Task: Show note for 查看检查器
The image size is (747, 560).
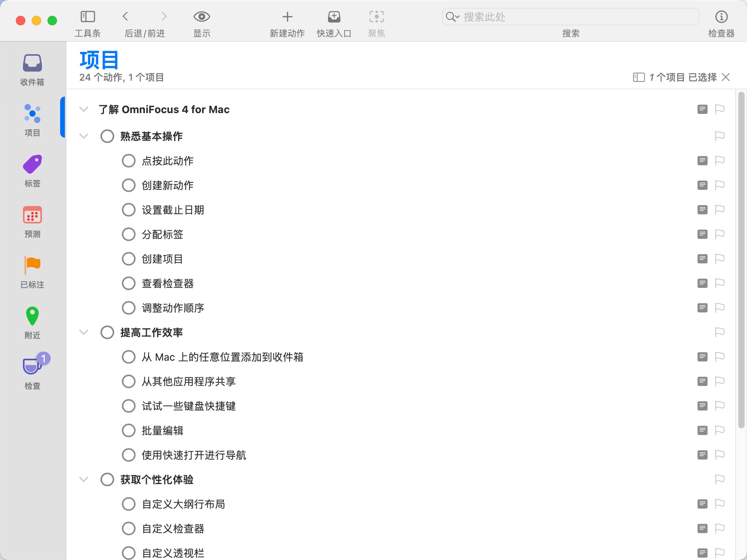Action: tap(702, 283)
